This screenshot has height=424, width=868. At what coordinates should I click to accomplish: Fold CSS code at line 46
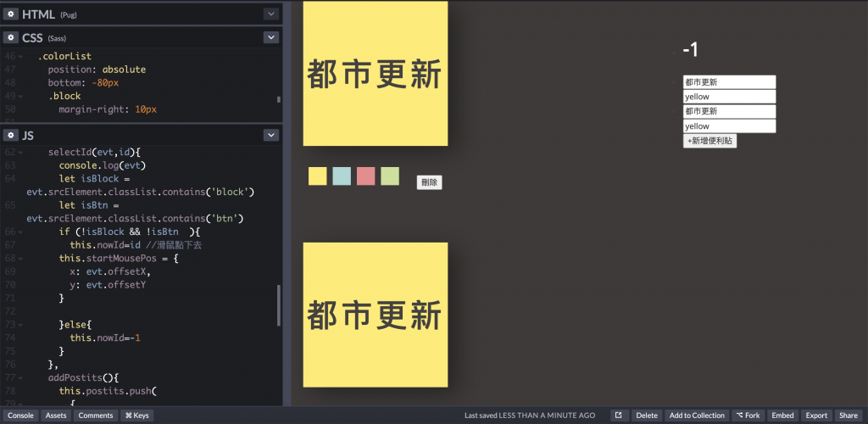[x=20, y=57]
